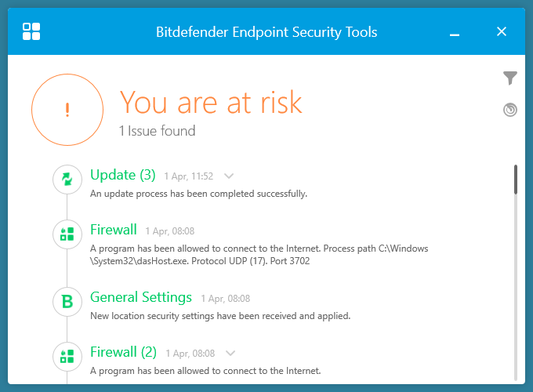Open the event filter funnel icon
Viewport: 533px width, 392px height.
(x=510, y=78)
